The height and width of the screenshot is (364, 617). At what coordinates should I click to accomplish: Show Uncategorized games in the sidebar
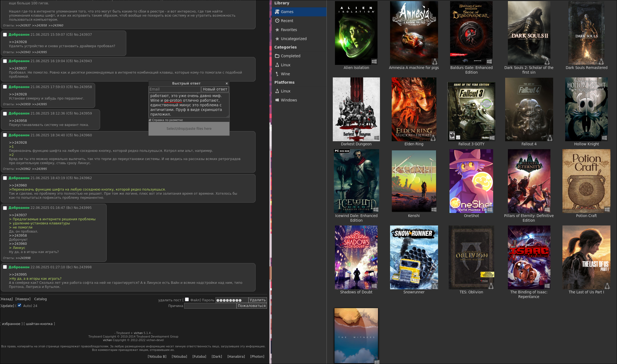click(x=299, y=39)
